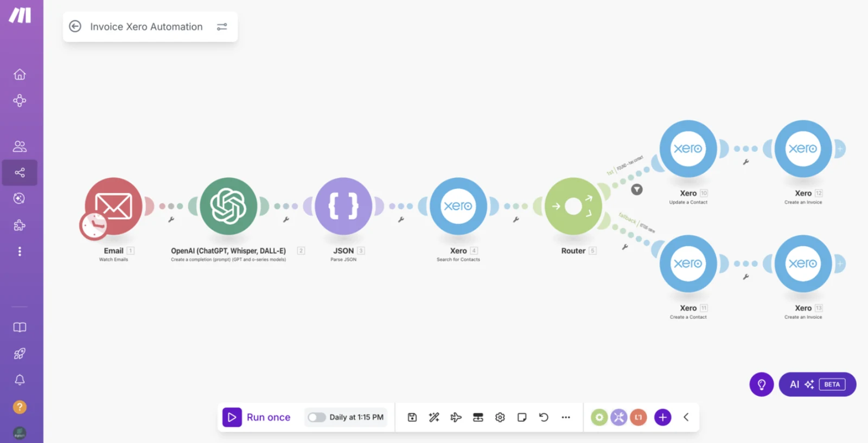868x443 pixels.
Task: Click wrench on the fallback route
Action: click(625, 247)
